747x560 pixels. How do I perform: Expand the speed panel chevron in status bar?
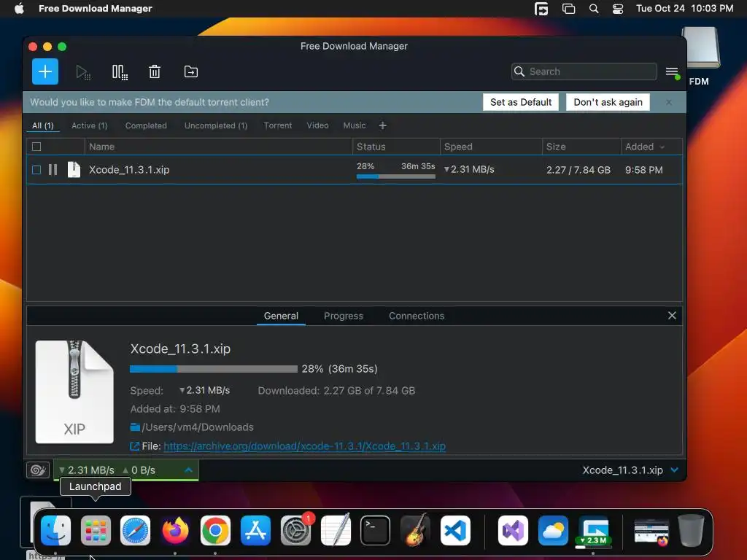click(189, 470)
